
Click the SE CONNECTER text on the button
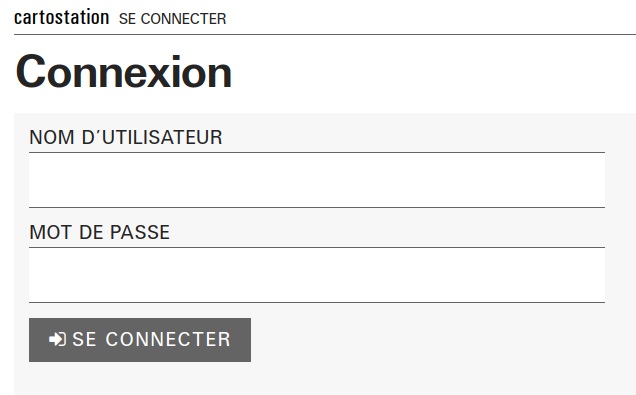151,339
